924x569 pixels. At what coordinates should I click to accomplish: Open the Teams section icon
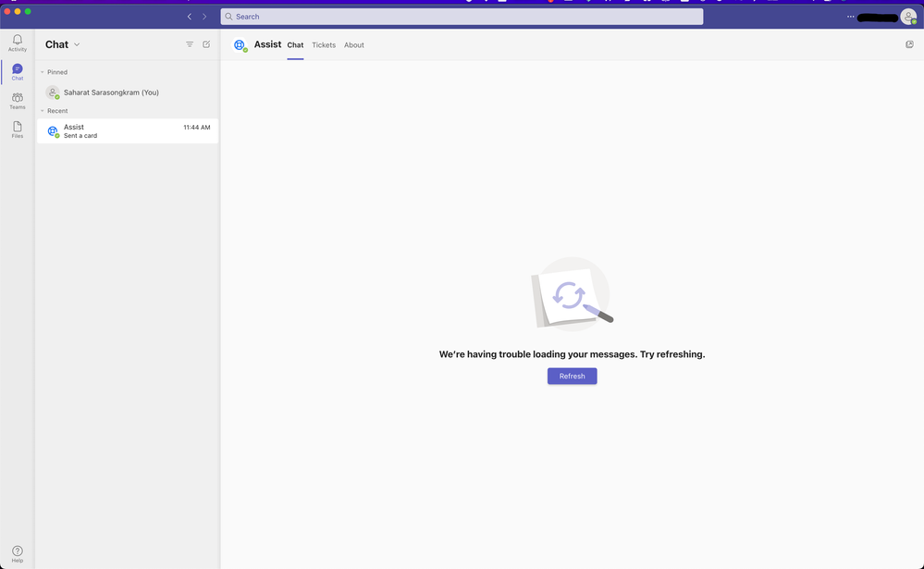[x=17, y=101]
